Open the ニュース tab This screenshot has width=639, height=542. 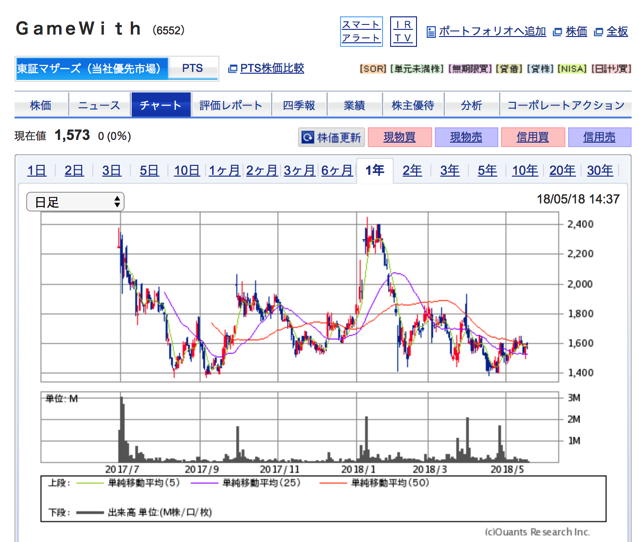coord(99,105)
